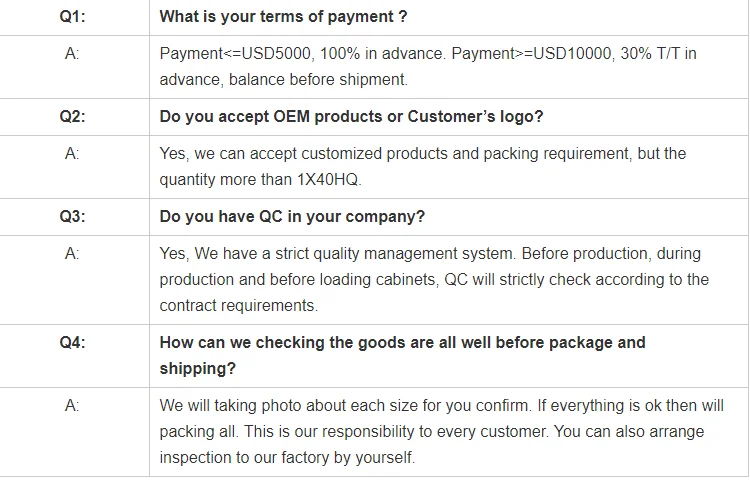Screen dimensions: 750x480
Task: Click the A label beside the quality management answer
Action: (72, 254)
